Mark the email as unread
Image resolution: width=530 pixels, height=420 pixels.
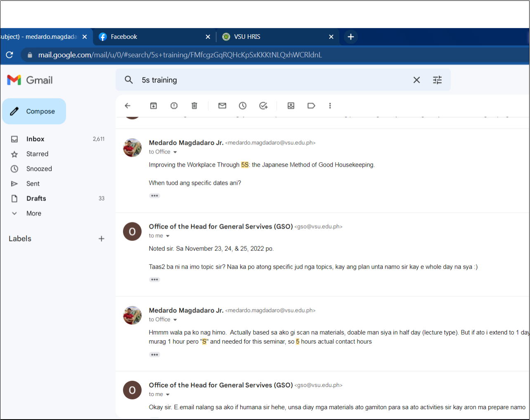222,106
